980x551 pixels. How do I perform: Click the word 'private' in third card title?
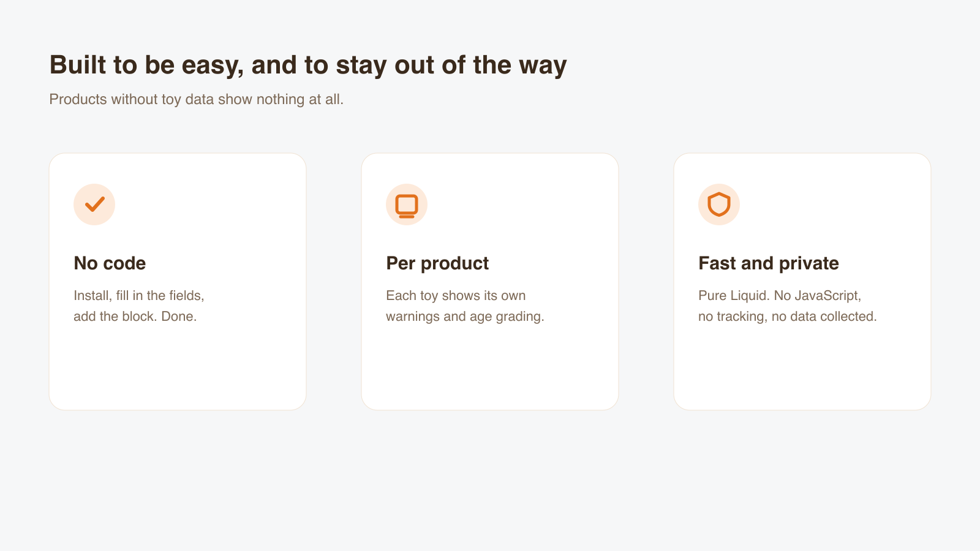coord(809,263)
